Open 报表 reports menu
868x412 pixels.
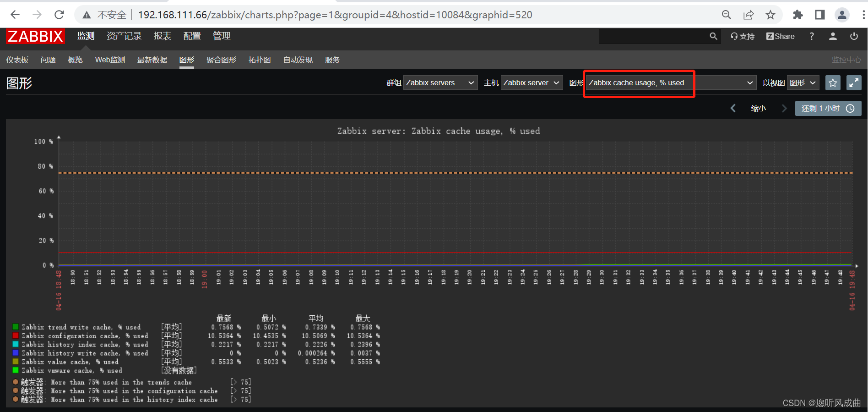point(163,36)
